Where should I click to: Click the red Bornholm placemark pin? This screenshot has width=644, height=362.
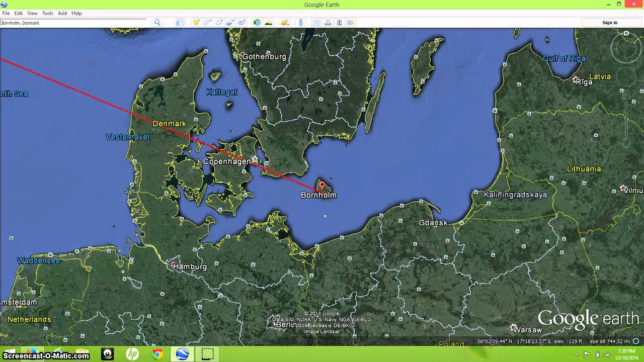coord(322,187)
